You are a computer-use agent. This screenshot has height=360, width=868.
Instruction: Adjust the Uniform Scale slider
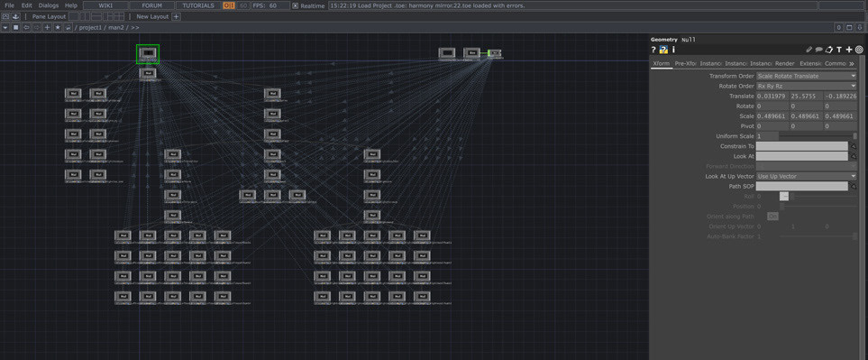coord(818,136)
